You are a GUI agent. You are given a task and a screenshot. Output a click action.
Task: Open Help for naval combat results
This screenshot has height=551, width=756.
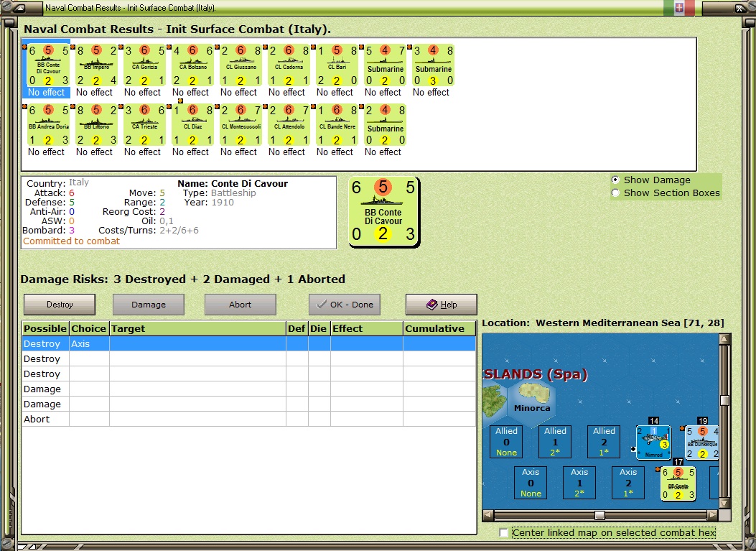pos(441,305)
